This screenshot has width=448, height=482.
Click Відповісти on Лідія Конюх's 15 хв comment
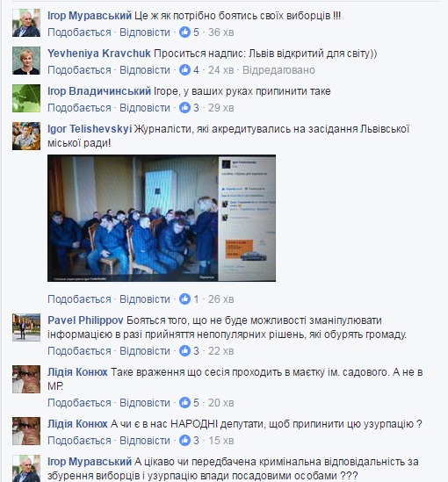145,441
